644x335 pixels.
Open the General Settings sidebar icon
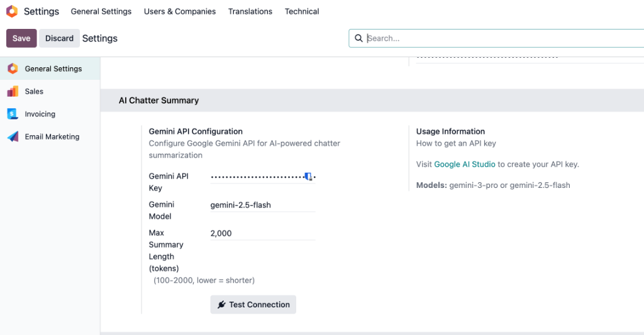point(13,69)
